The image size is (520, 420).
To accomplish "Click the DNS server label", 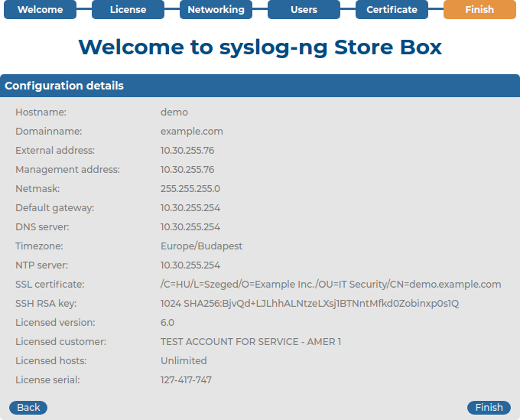I will point(42,227).
